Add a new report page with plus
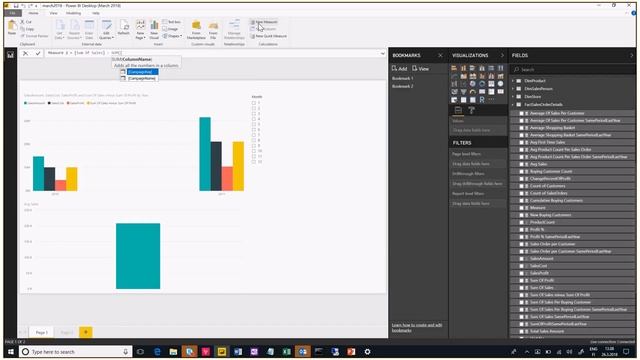The width and height of the screenshot is (640, 360). [x=86, y=332]
